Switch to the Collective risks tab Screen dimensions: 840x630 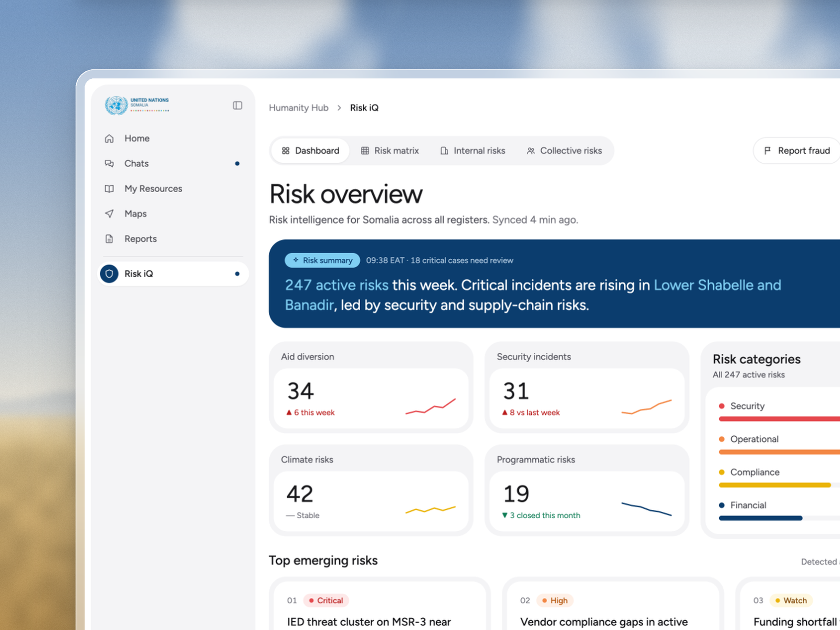(564, 151)
